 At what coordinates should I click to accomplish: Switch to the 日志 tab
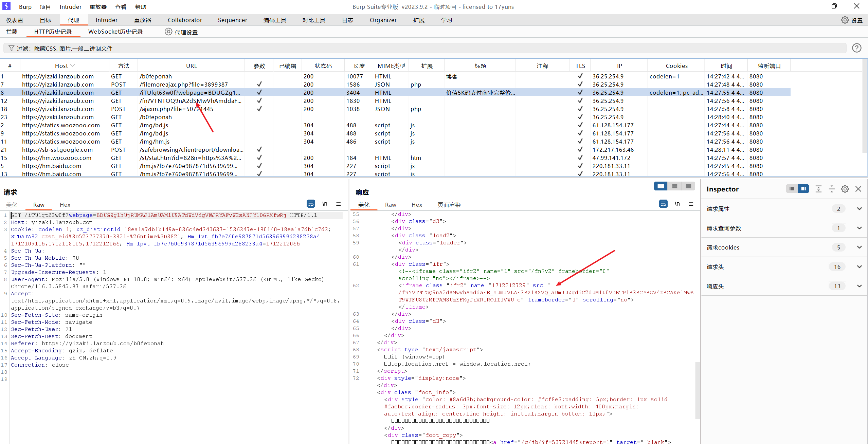tap(347, 20)
